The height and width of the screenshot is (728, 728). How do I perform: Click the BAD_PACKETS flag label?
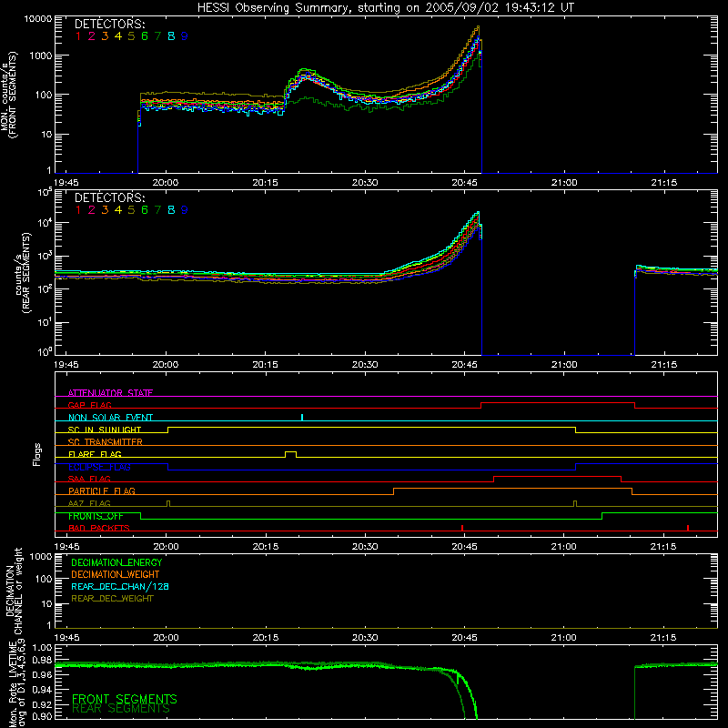[x=99, y=528]
